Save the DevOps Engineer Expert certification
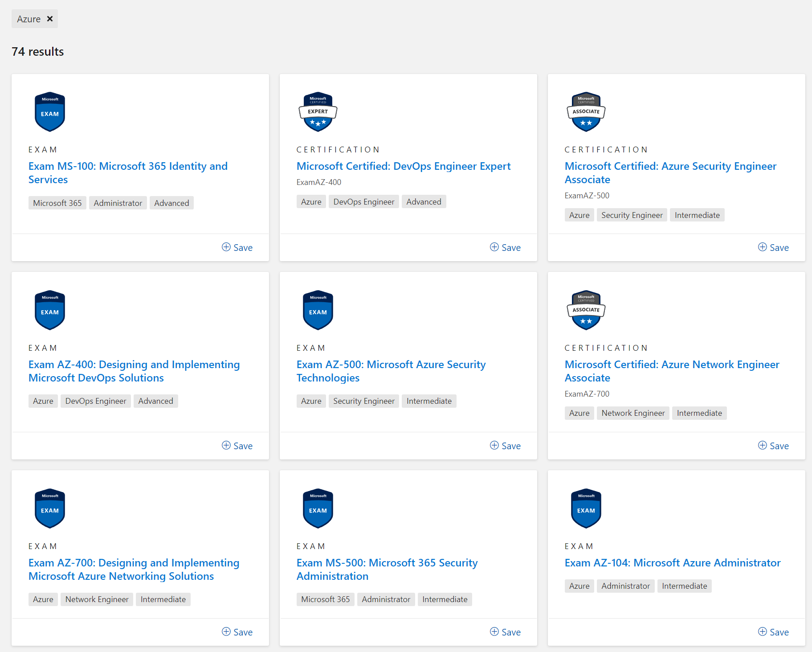 tap(506, 247)
